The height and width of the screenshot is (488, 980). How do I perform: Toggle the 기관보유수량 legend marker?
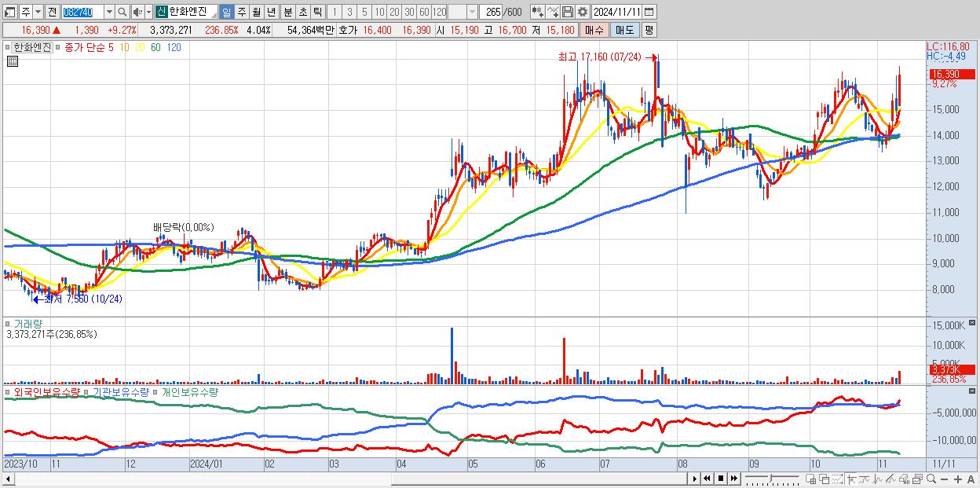pos(87,391)
